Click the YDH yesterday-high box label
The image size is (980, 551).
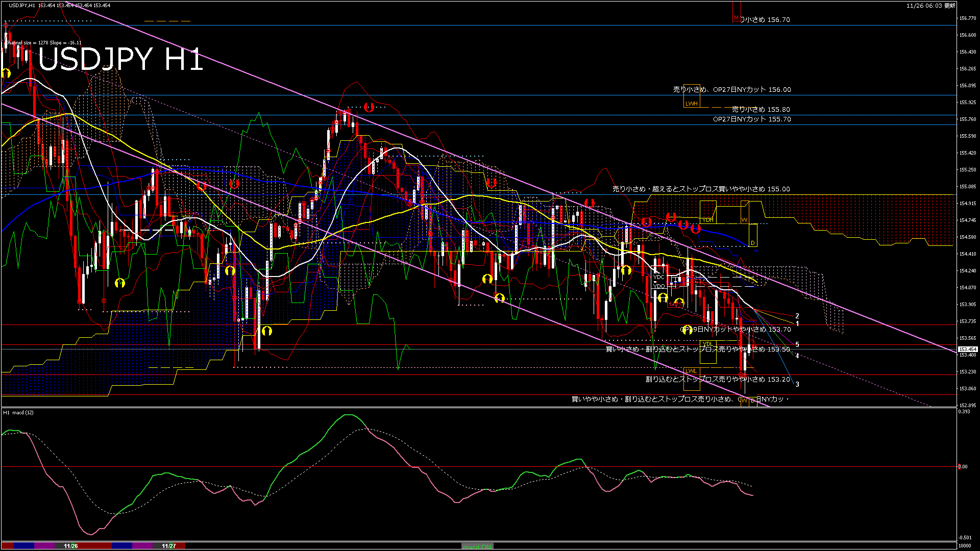coord(708,220)
